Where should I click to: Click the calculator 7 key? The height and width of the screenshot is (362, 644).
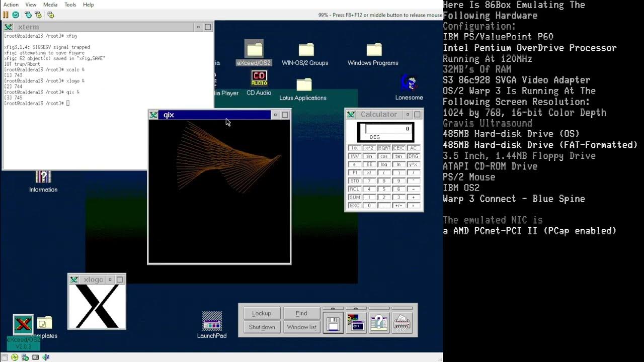coord(369,181)
